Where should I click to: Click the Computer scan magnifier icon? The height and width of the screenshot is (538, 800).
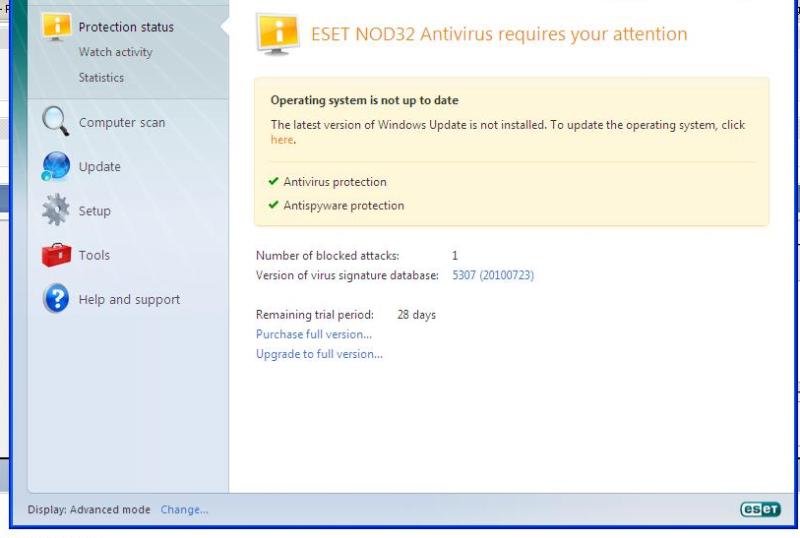55,121
